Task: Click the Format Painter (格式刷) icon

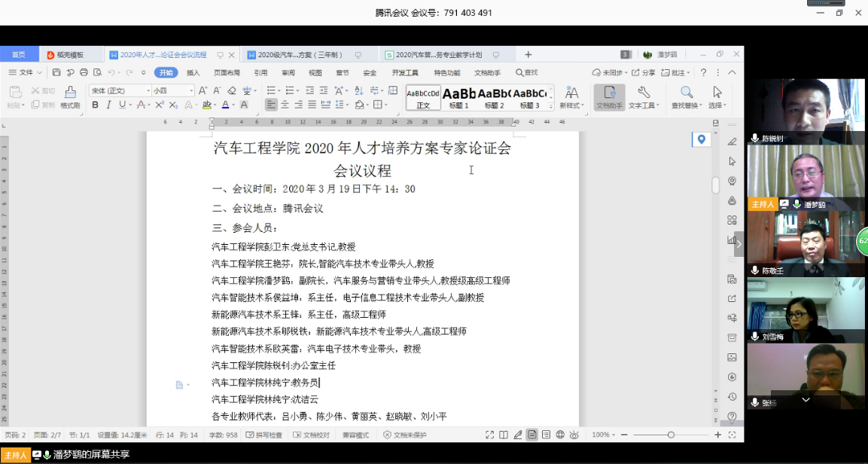Action: [x=70, y=96]
